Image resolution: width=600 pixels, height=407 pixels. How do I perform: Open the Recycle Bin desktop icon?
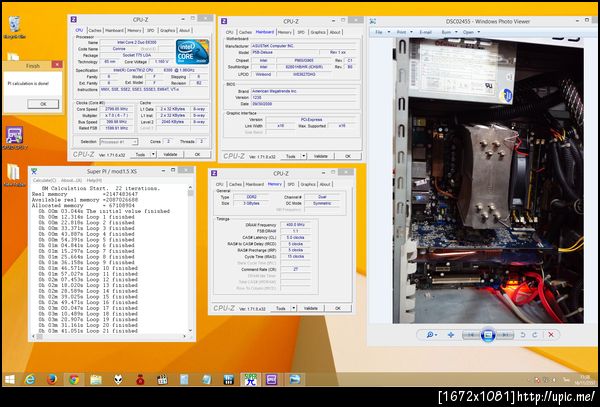pos(14,27)
